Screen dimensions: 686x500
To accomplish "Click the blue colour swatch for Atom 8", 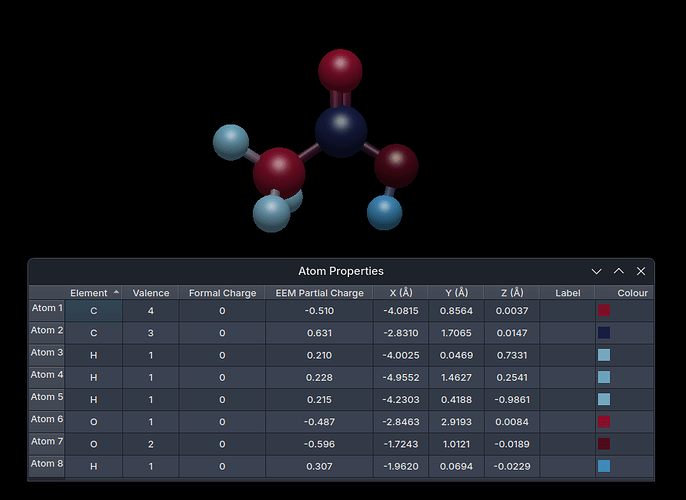I will (604, 466).
